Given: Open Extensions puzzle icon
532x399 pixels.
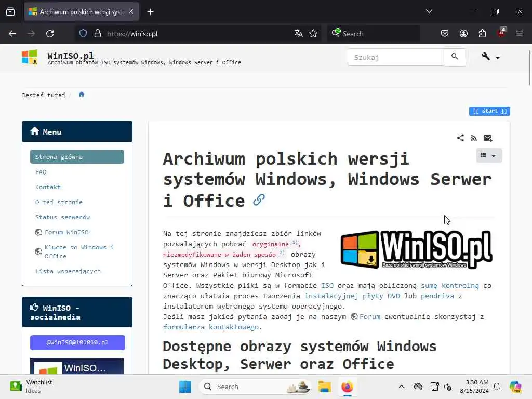Looking at the screenshot, I should point(482,33).
